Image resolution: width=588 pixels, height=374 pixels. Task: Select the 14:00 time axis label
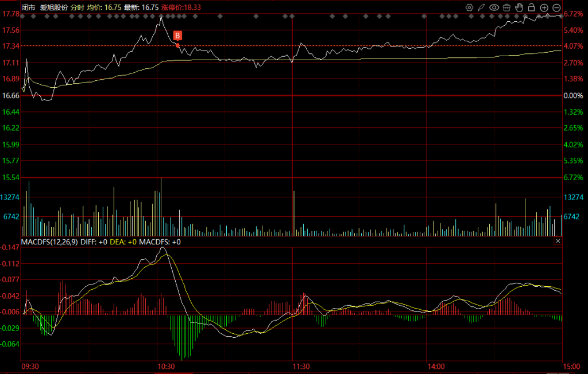(436, 366)
